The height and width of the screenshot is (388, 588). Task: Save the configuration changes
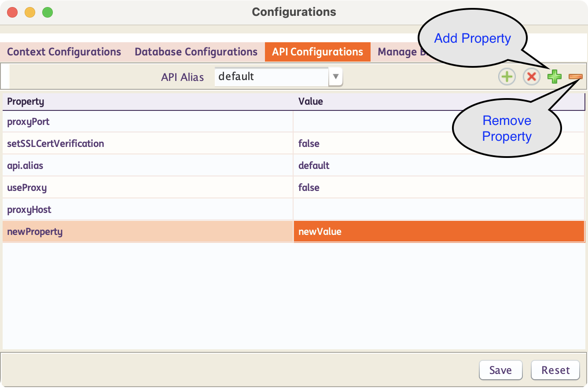click(x=500, y=370)
